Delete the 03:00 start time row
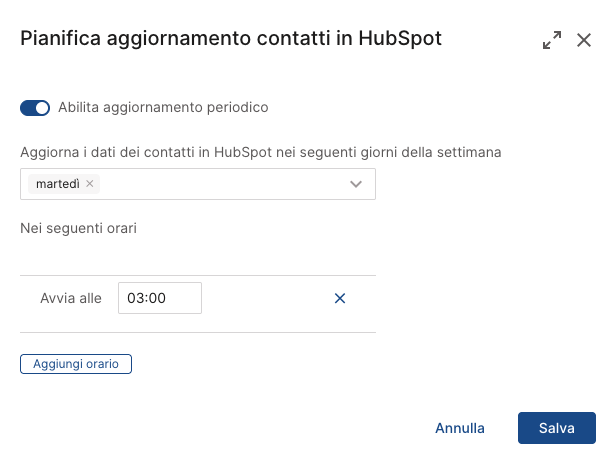Image resolution: width=614 pixels, height=462 pixels. 339,298
